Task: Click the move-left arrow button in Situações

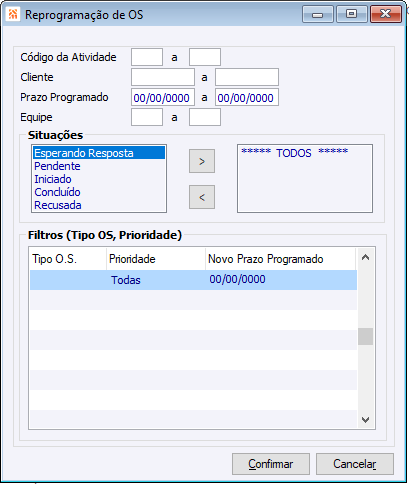Action: tap(202, 197)
